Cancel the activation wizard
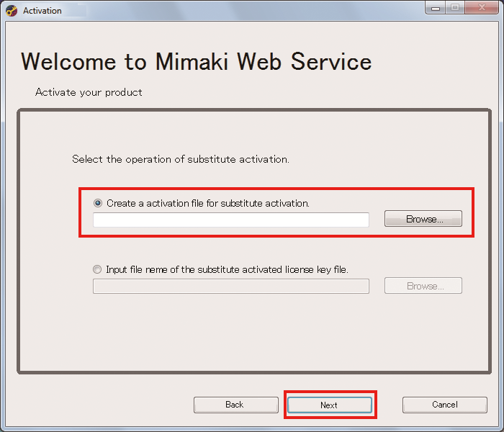The height and width of the screenshot is (432, 504). pyautogui.click(x=445, y=405)
